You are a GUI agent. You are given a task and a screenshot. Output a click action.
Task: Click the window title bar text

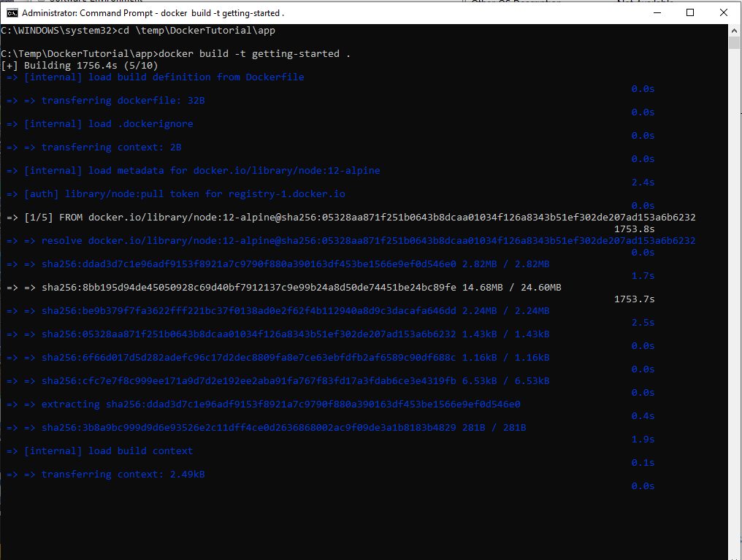click(x=153, y=13)
